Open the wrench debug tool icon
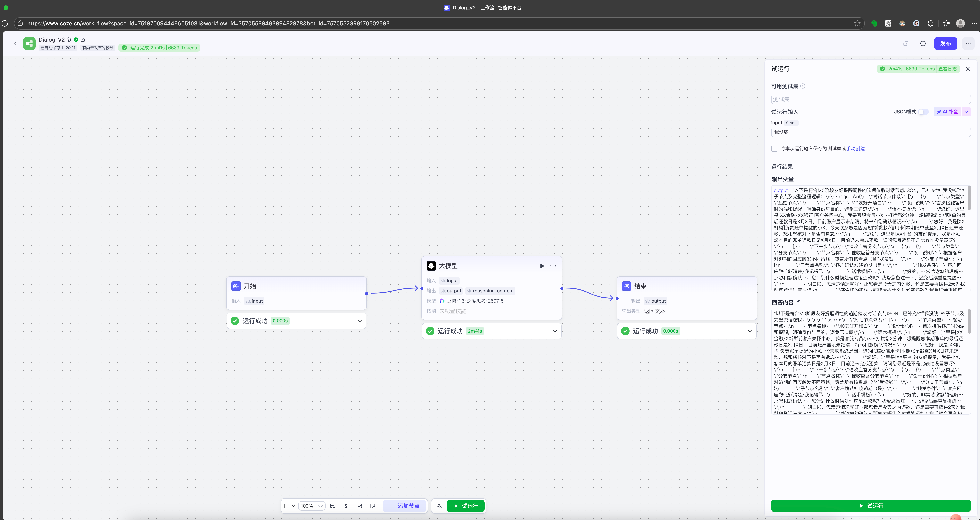980x520 pixels. 439,506
